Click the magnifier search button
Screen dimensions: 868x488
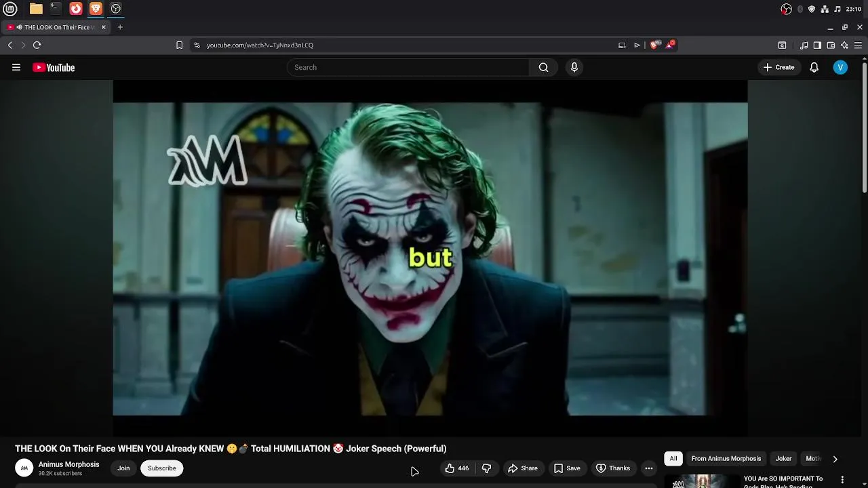click(x=543, y=67)
